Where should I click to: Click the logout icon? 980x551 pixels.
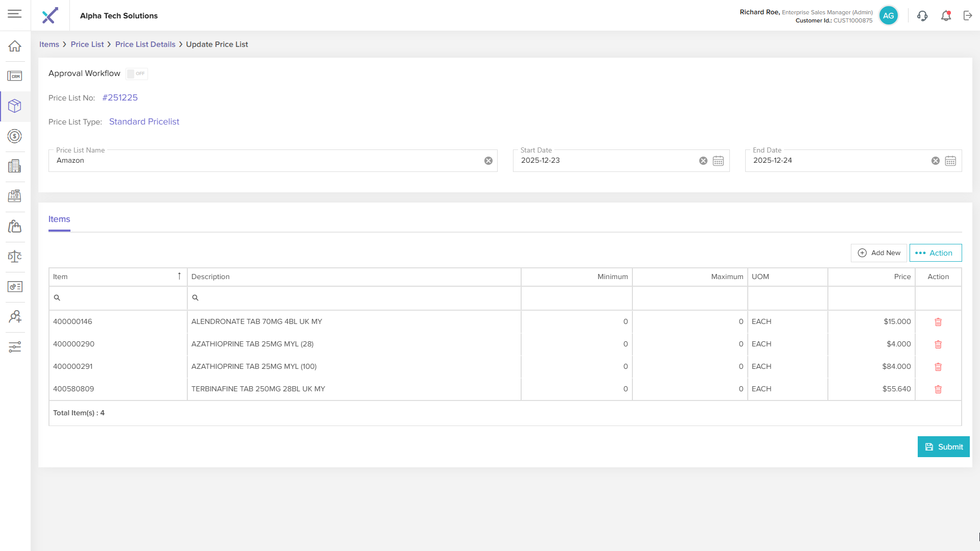click(968, 16)
